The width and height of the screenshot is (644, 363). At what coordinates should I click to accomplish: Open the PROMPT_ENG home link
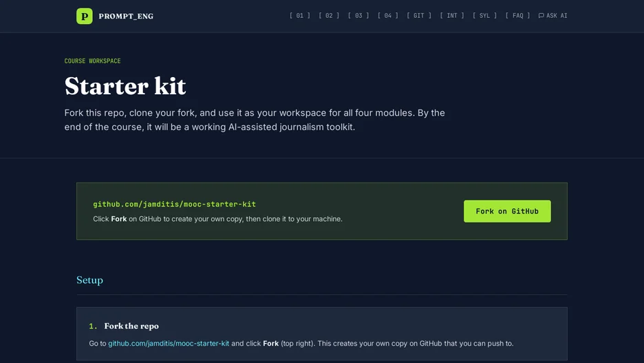click(x=126, y=16)
